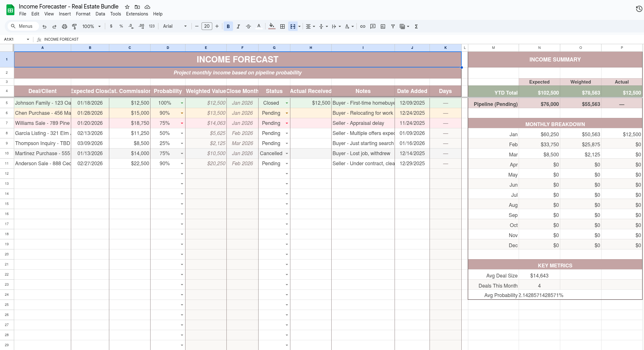Apply borders to selected cells
The image size is (644, 350).
tap(282, 26)
